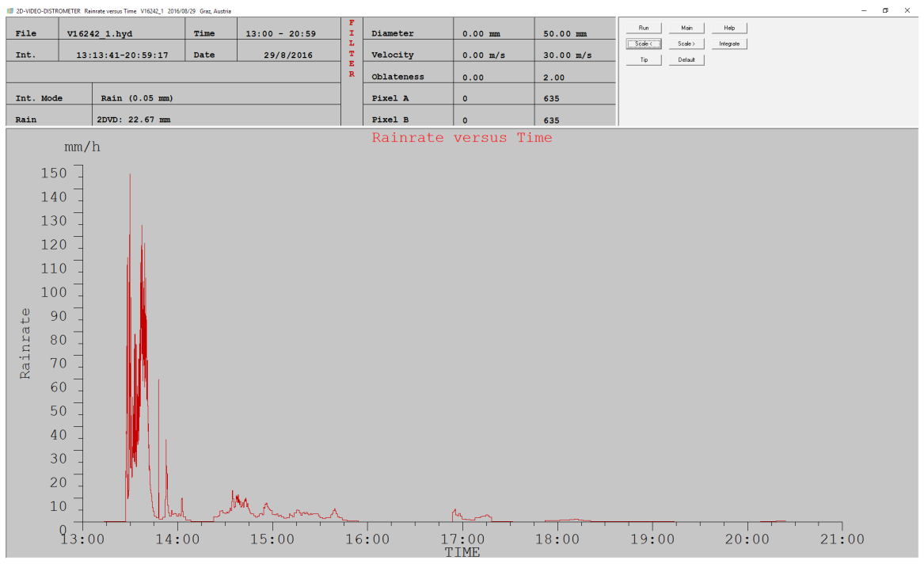Open Help from the button panel
924x564 pixels.
(729, 28)
